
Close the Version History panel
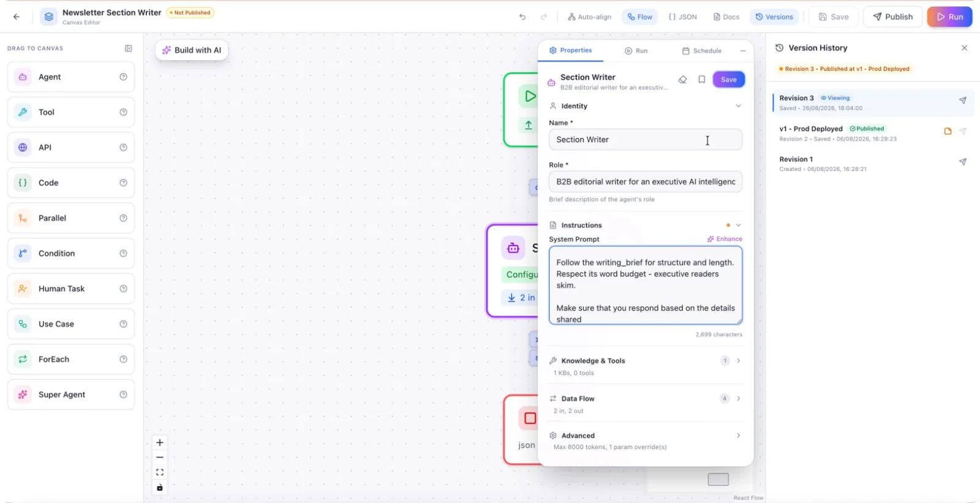(965, 48)
